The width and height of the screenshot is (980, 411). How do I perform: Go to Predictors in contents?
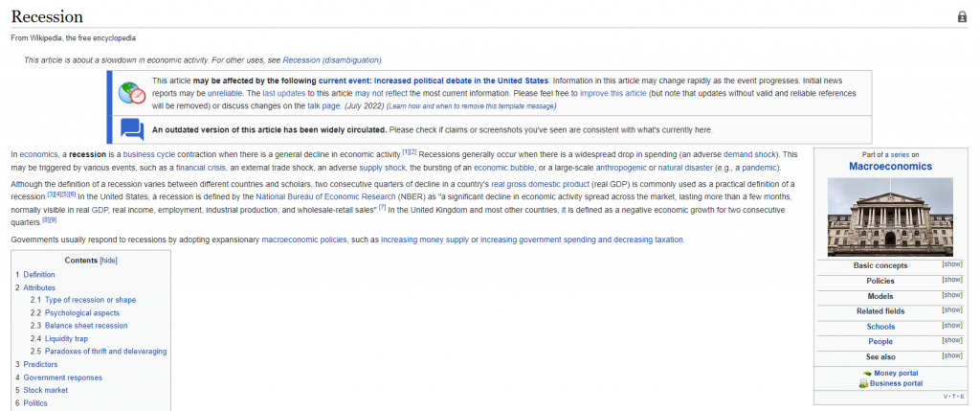coord(40,364)
